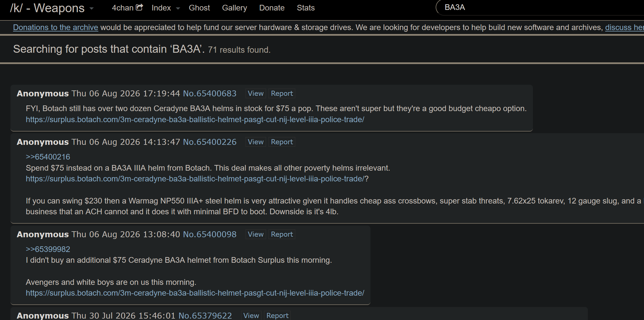
Task: Open post No.65400098
Action: pyautogui.click(x=209, y=234)
